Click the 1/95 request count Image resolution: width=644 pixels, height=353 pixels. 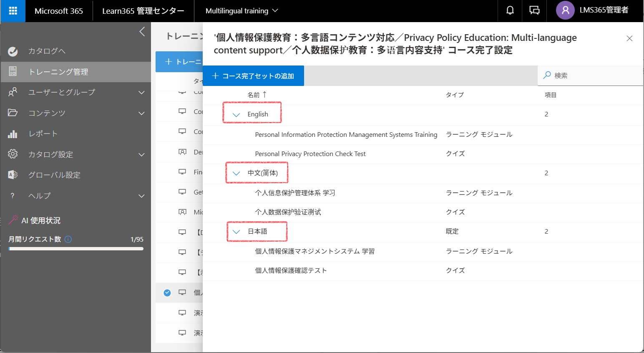[137, 240]
